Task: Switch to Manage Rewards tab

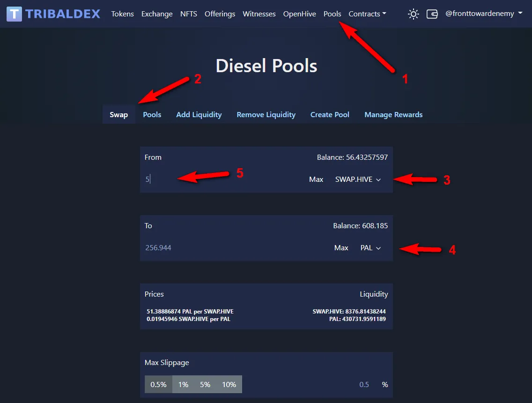Action: click(393, 115)
